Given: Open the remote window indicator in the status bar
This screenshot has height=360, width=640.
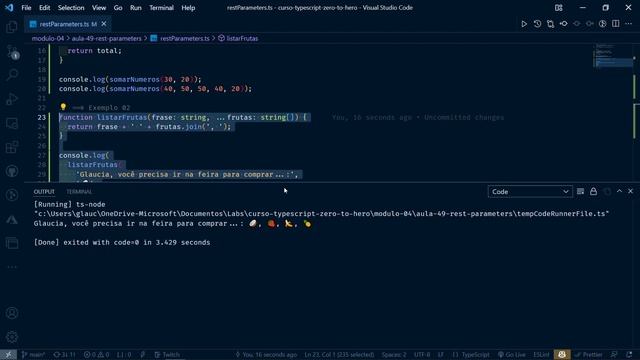Looking at the screenshot, I should [x=8, y=355].
